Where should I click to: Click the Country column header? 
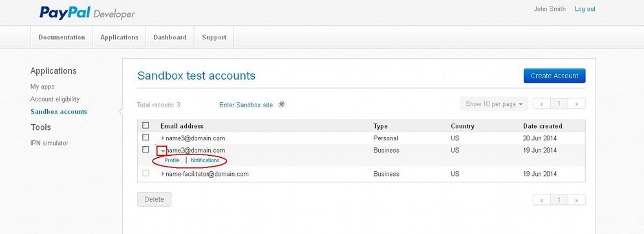click(462, 126)
